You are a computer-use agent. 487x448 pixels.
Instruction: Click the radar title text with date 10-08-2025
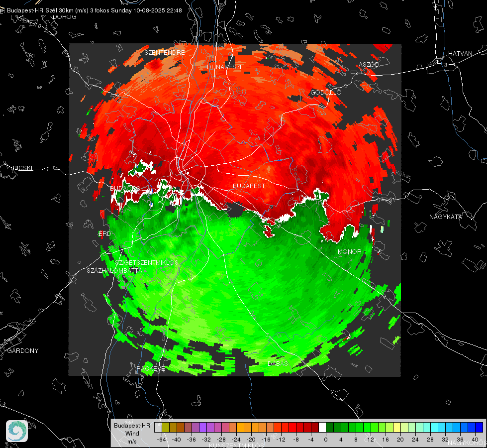click(x=95, y=10)
